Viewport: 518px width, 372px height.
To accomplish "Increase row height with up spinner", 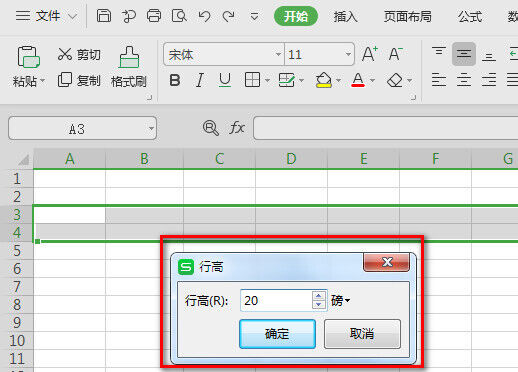I will (319, 296).
